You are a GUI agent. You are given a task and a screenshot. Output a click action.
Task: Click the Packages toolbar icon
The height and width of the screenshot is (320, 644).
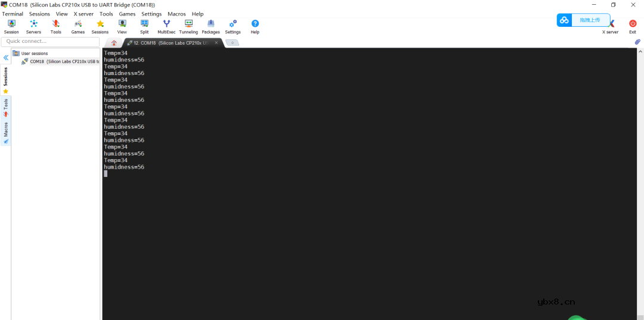[210, 26]
